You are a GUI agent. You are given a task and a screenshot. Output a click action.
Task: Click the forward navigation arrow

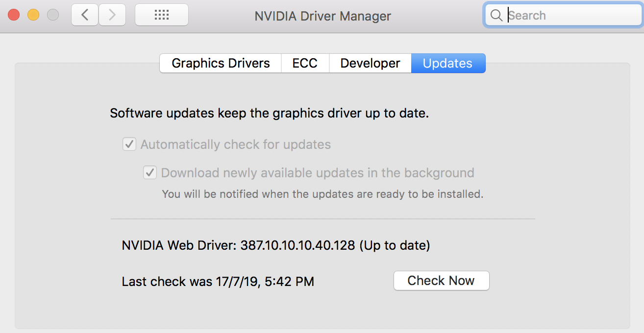tap(112, 15)
